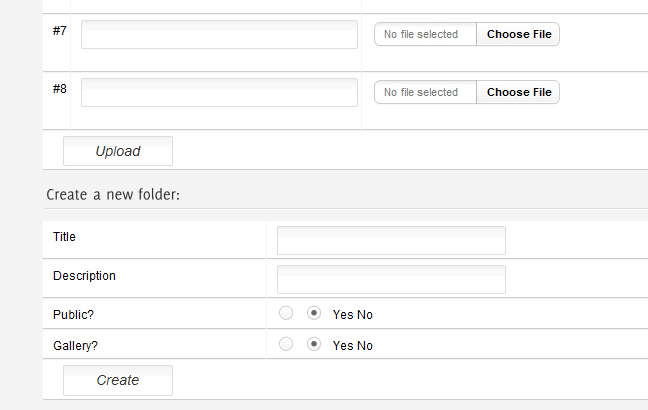The width and height of the screenshot is (648, 410).
Task: Select the unselected Public? radio button
Action: click(286, 313)
